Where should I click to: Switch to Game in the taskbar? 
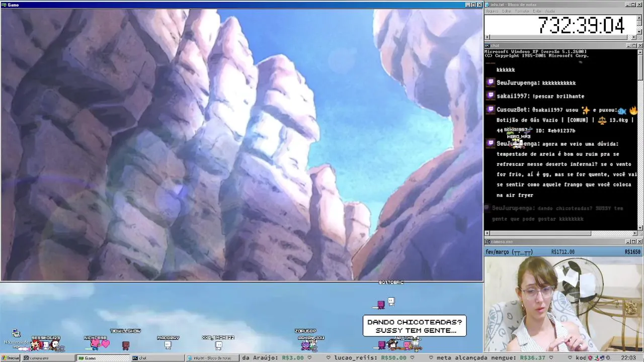(x=102, y=358)
